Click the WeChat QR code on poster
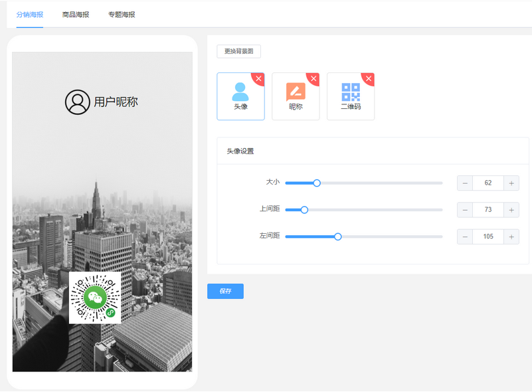The width and height of the screenshot is (532, 392). (95, 298)
